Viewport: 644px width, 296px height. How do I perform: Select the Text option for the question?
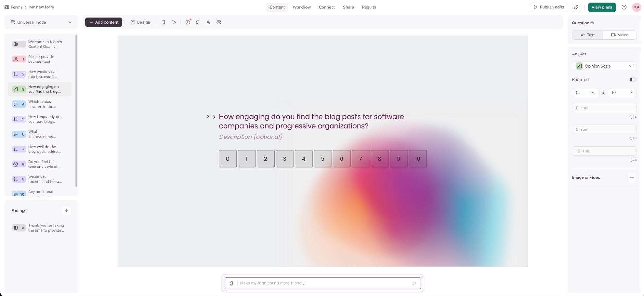coord(587,35)
